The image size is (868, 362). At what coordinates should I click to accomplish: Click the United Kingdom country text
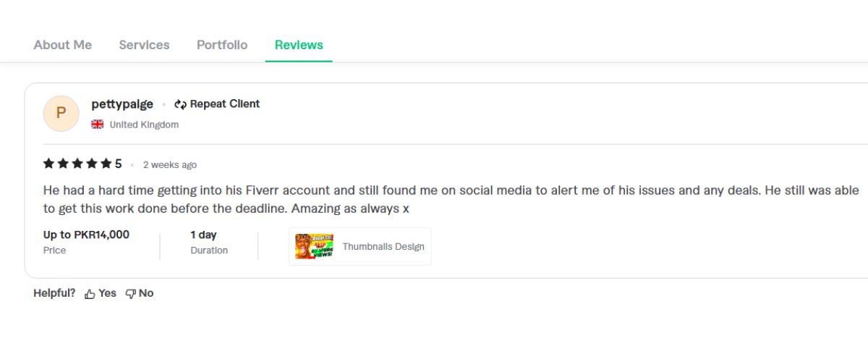tap(144, 125)
